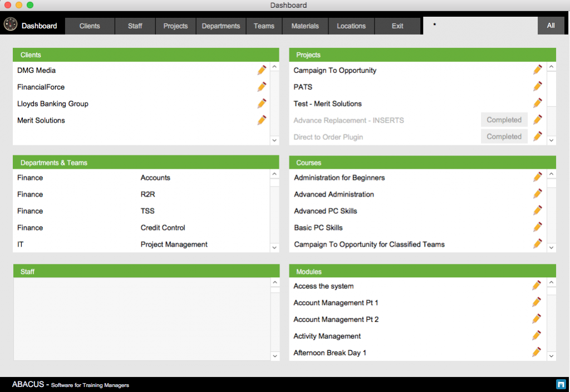Viewport: 570px width, 392px height.
Task: Go to the Departments tab
Action: pos(221,26)
